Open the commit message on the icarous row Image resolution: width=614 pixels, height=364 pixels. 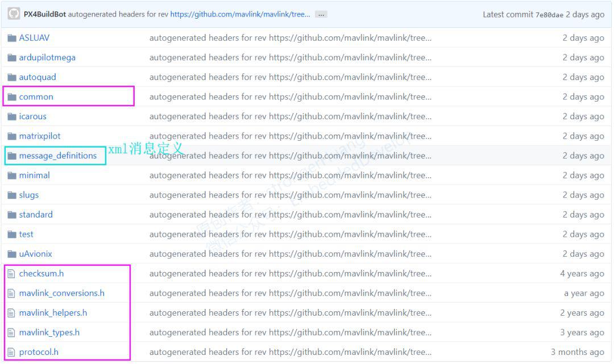click(x=290, y=116)
